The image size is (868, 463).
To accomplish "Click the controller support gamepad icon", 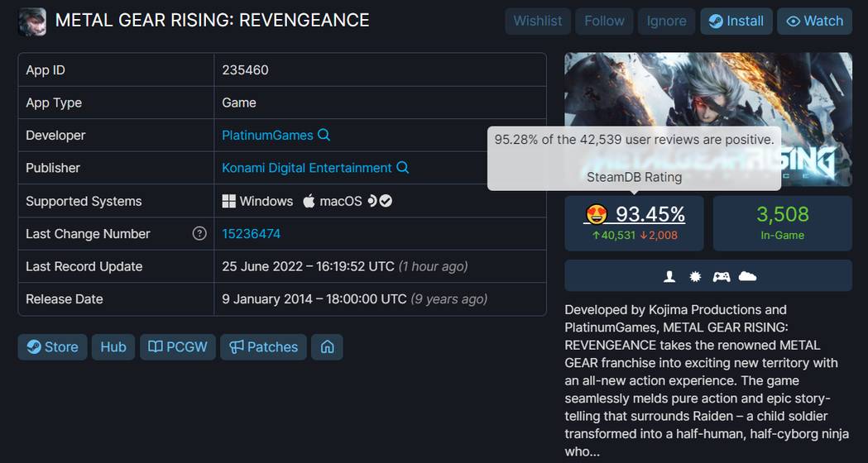I will pos(722,276).
